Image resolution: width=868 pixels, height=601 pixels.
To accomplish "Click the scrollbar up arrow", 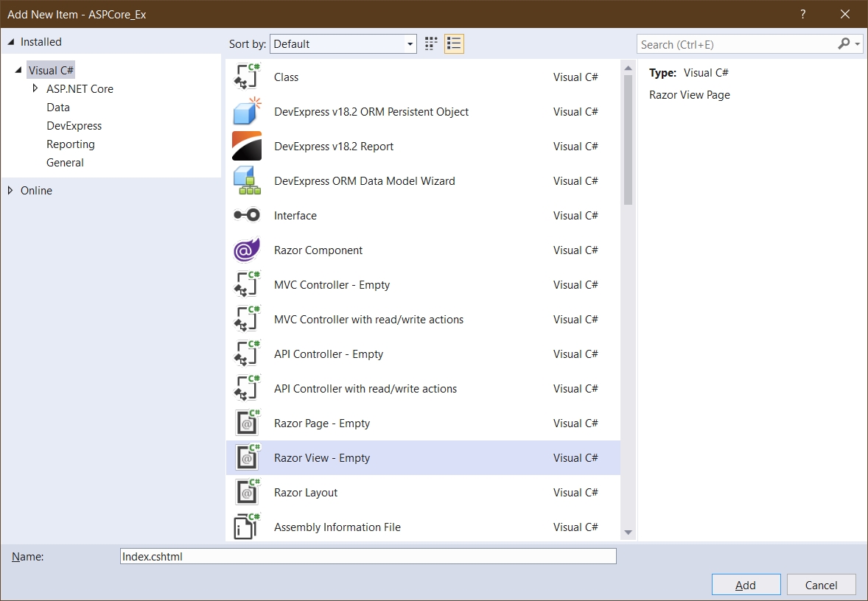I will tap(628, 68).
